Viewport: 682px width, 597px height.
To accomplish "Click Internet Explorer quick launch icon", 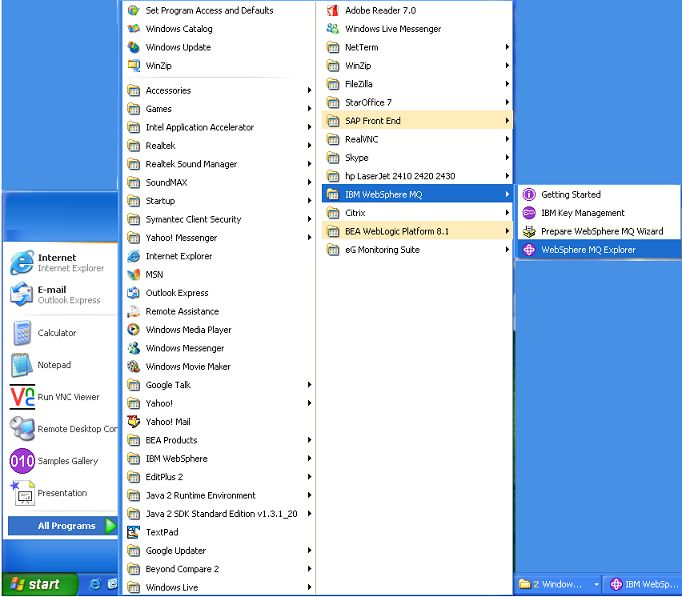I will pyautogui.click(x=95, y=584).
